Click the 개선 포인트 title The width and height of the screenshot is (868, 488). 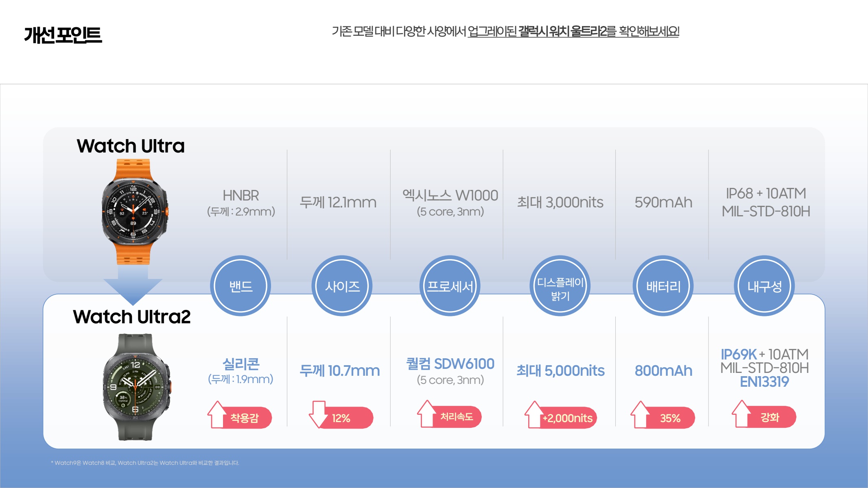[63, 35]
